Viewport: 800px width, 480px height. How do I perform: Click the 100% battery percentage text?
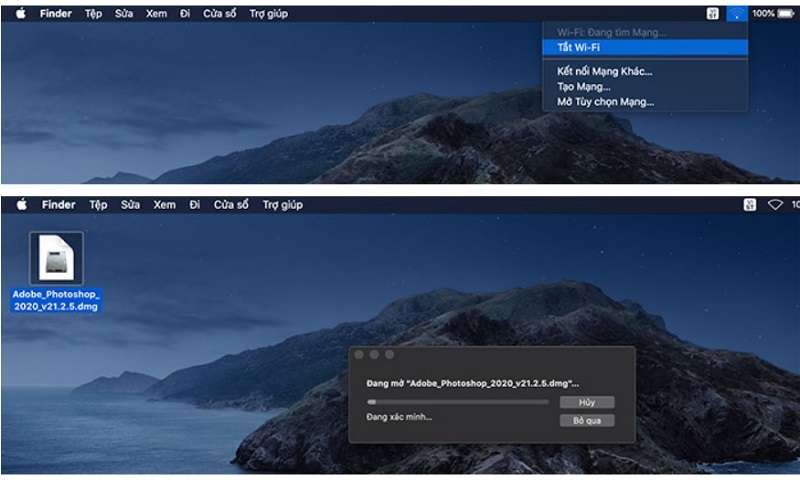pyautogui.click(x=763, y=14)
